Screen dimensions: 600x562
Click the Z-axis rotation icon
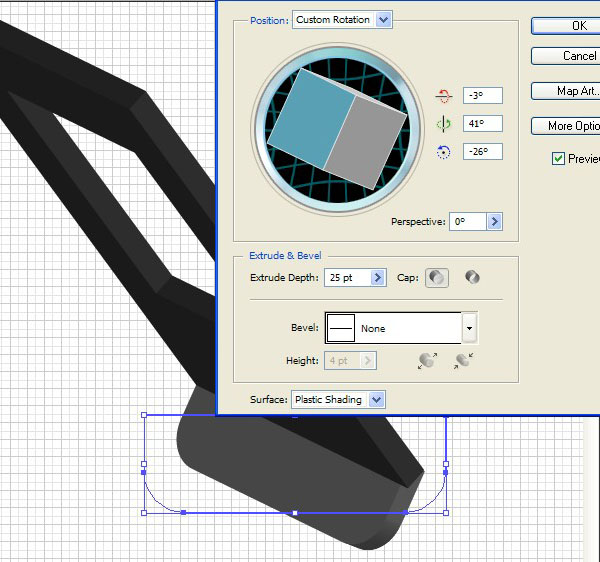(x=443, y=152)
